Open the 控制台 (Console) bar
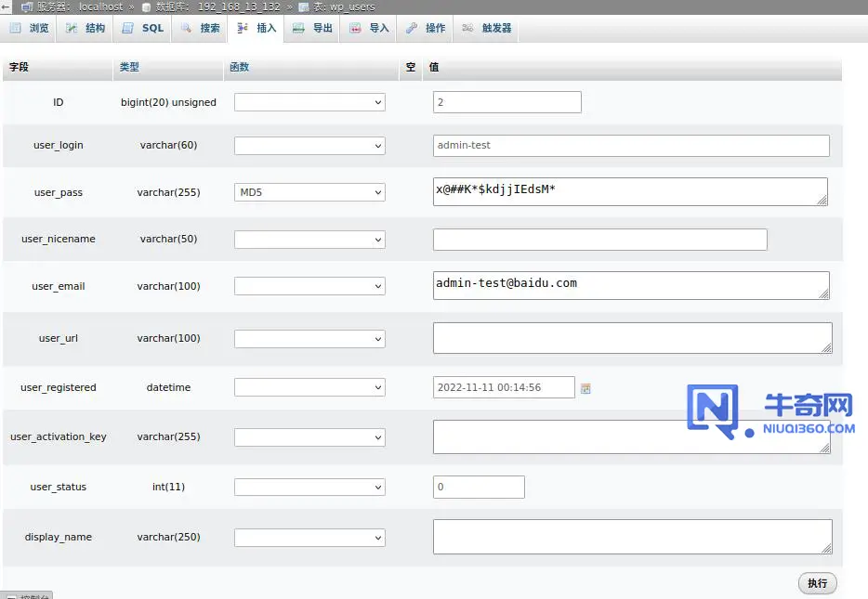This screenshot has height=599, width=868. pyautogui.click(x=27, y=595)
